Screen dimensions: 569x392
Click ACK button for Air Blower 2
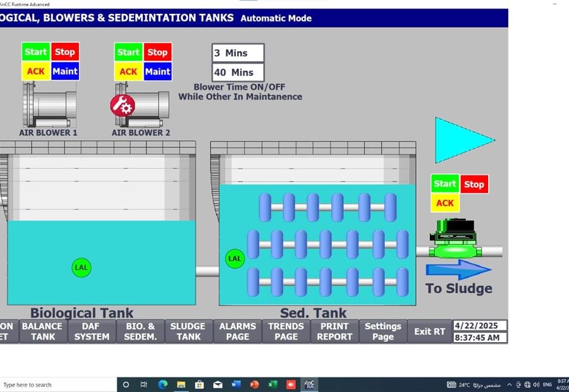128,71
